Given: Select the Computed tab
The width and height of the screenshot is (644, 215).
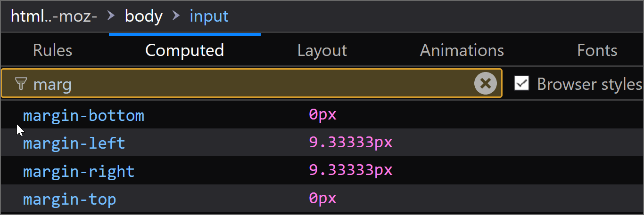Looking at the screenshot, I should coord(184,50).
